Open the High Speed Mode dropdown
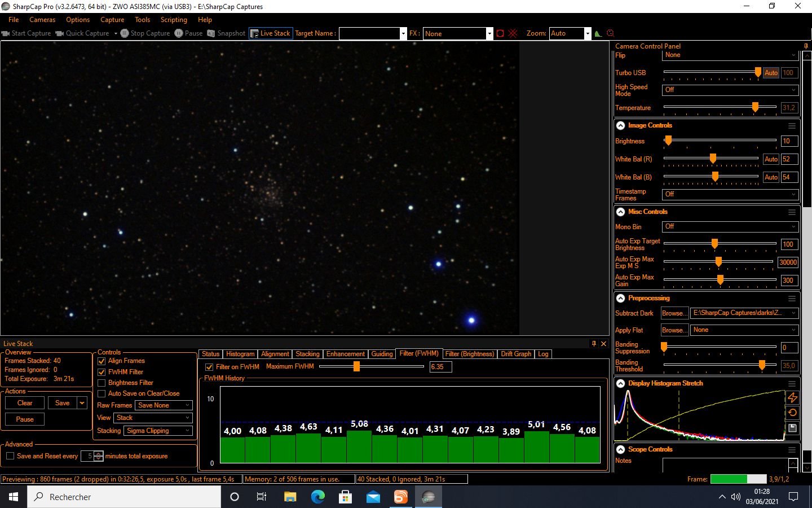 pyautogui.click(x=730, y=90)
